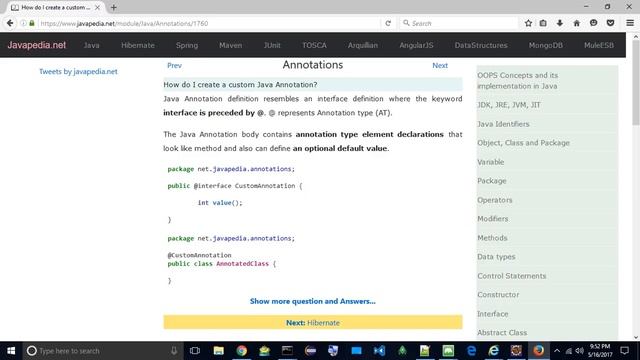Open the DataStructures navbar item

481,45
